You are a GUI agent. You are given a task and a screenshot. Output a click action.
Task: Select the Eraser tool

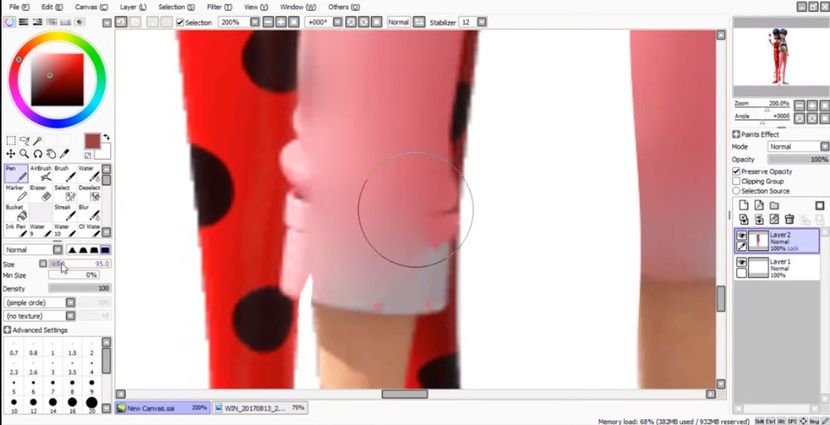point(41,193)
